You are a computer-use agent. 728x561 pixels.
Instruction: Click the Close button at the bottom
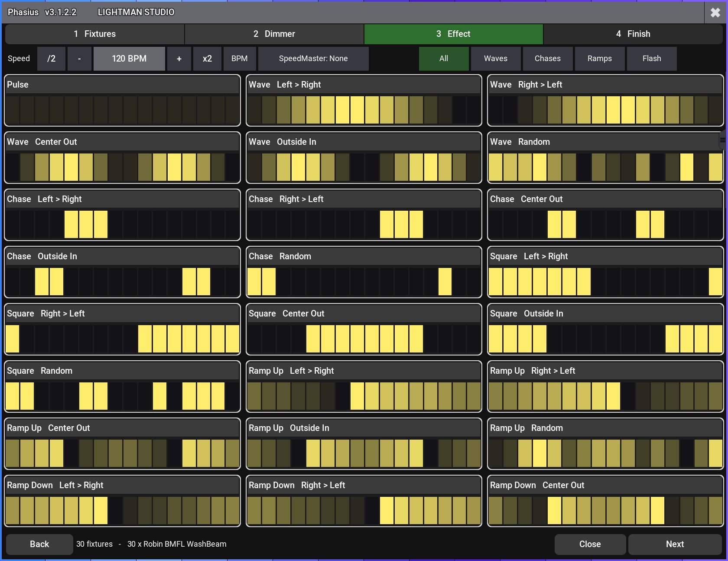(x=590, y=544)
